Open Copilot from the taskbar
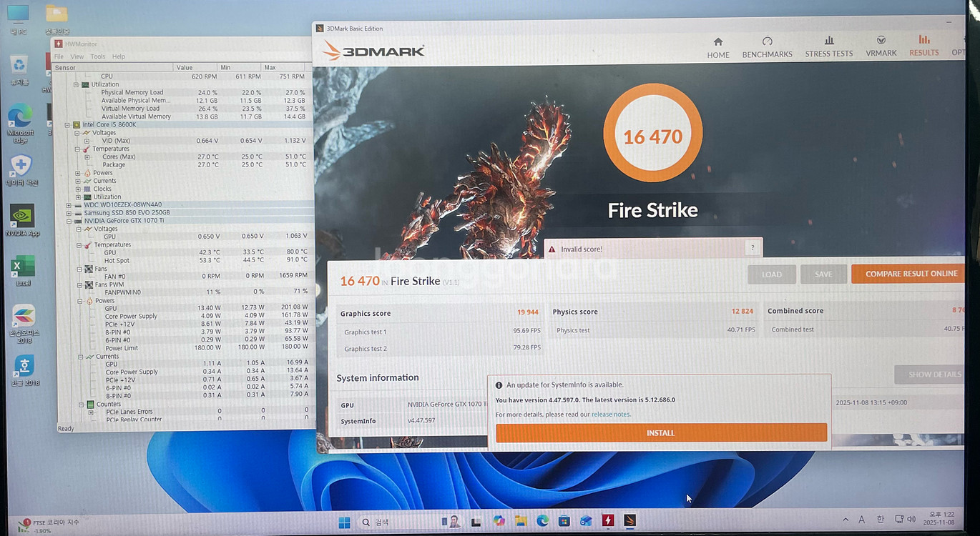The height and width of the screenshot is (536, 980). 499,522
